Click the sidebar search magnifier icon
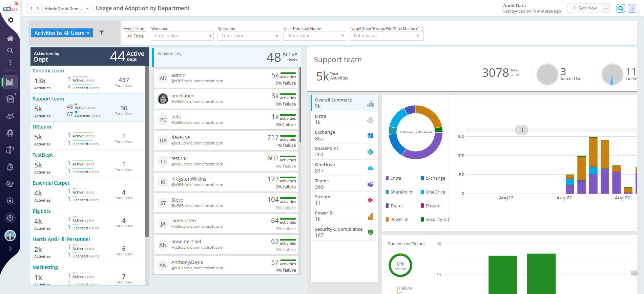 [10, 50]
